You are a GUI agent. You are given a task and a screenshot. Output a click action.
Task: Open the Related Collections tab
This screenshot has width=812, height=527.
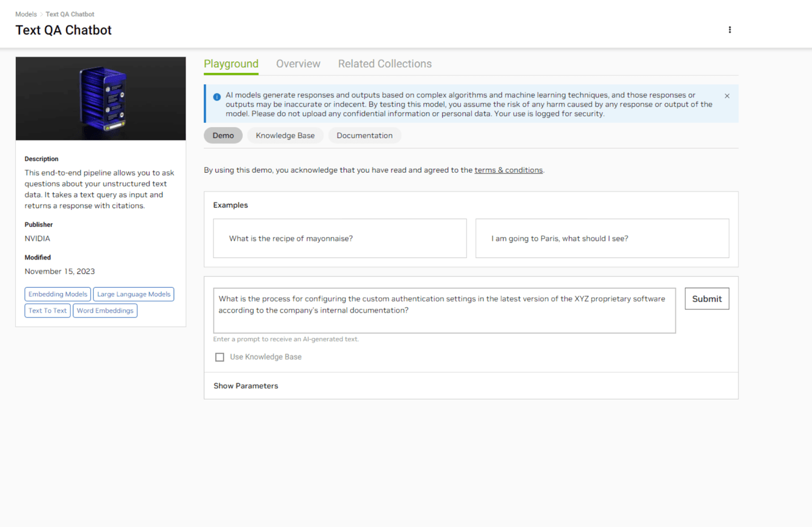(x=385, y=63)
